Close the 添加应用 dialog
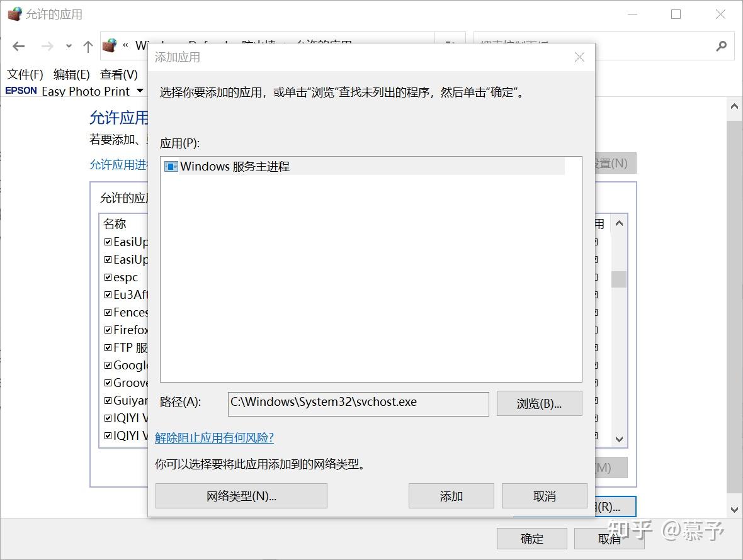Image resolution: width=743 pixels, height=560 pixels. coord(579,57)
